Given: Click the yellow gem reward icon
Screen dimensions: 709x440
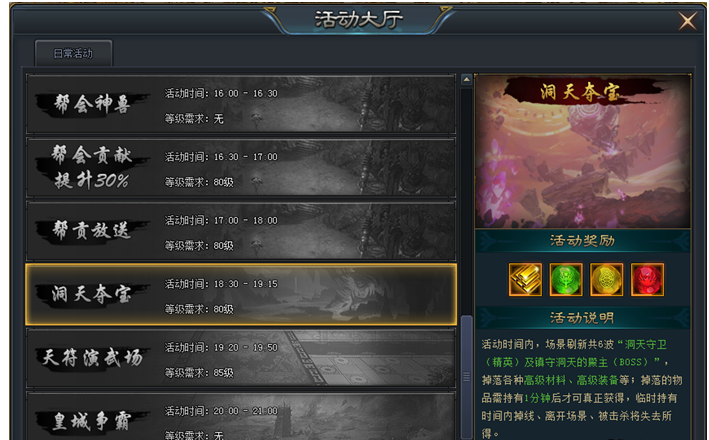Looking at the screenshot, I should point(606,280).
